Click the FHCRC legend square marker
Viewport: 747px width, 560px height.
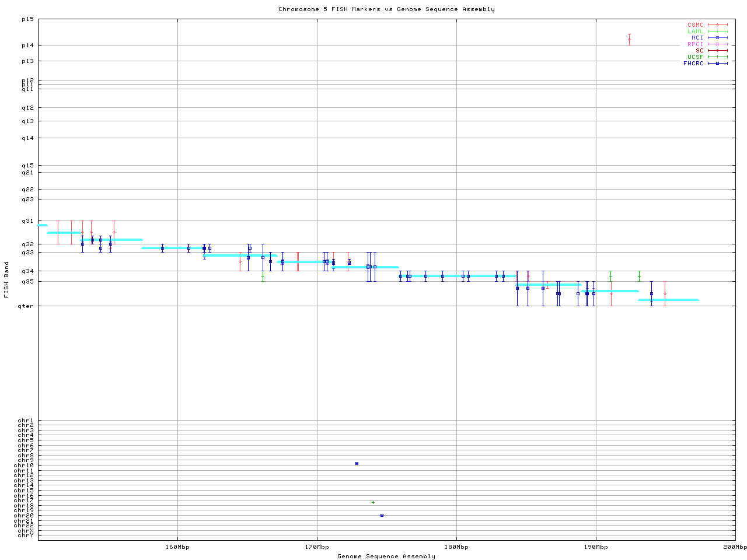[x=717, y=64]
